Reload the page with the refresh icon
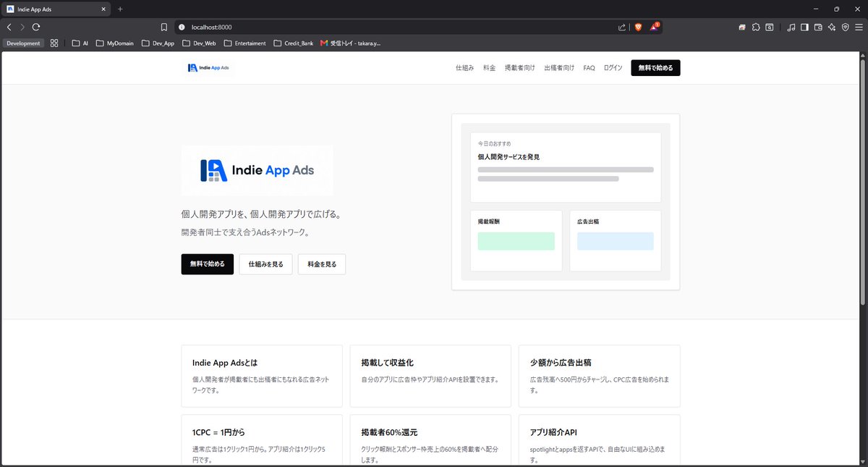 point(35,27)
